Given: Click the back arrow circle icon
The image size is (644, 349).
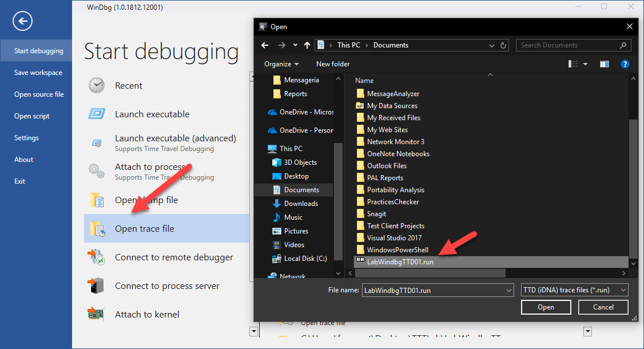Looking at the screenshot, I should tap(22, 21).
